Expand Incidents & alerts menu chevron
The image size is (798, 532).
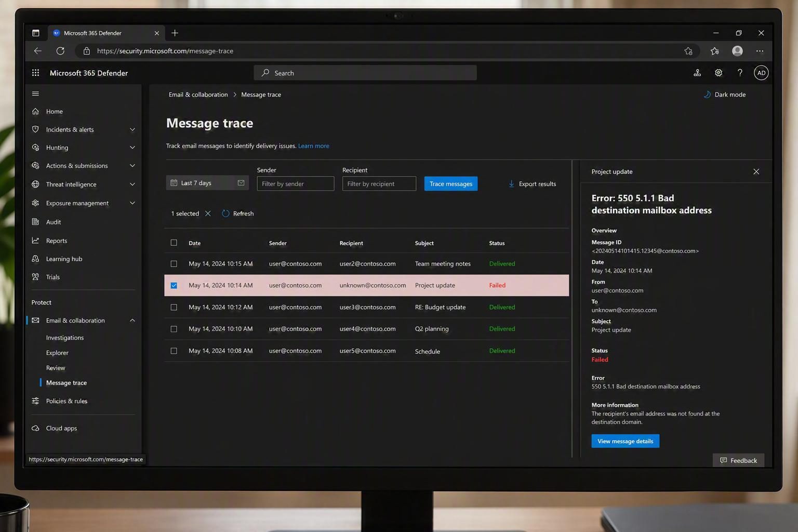tap(132, 129)
